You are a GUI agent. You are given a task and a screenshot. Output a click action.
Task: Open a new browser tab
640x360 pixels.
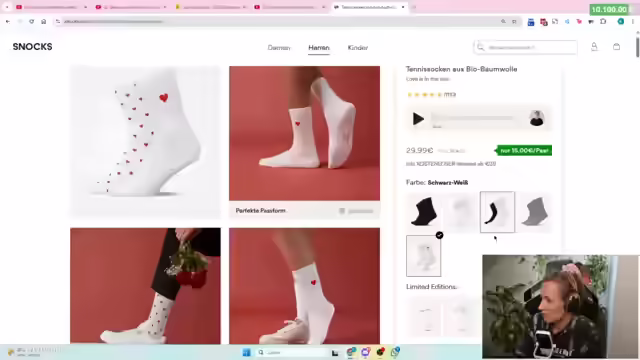413,7
